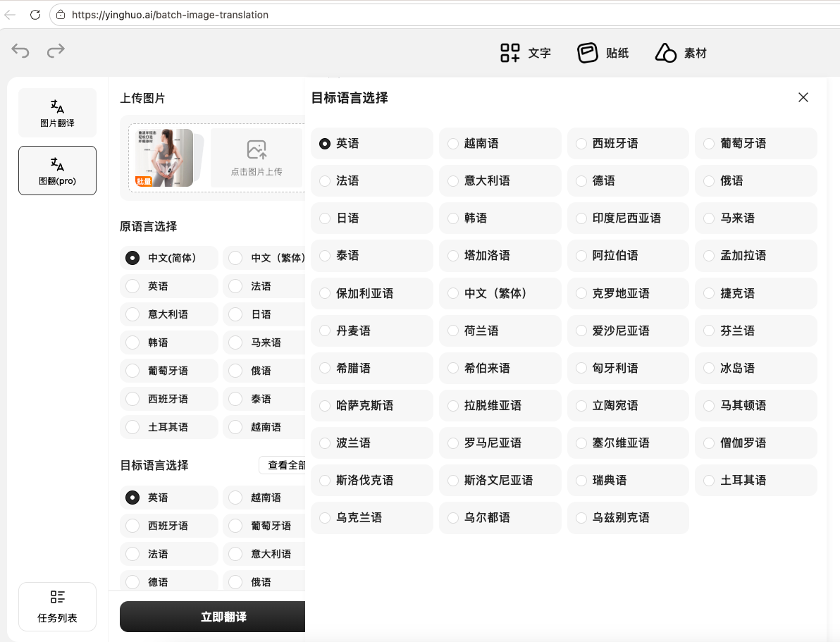Choose 韩语 as source language

point(168,342)
